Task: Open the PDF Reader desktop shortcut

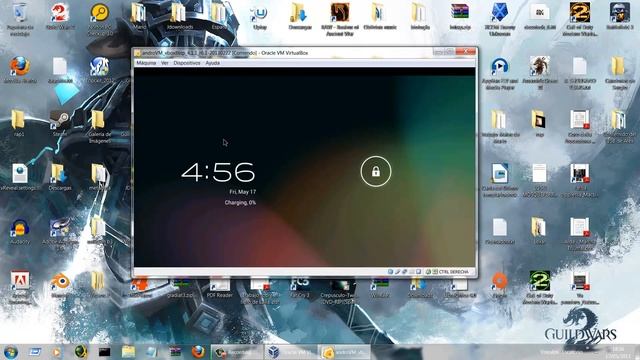Action: 220,287
